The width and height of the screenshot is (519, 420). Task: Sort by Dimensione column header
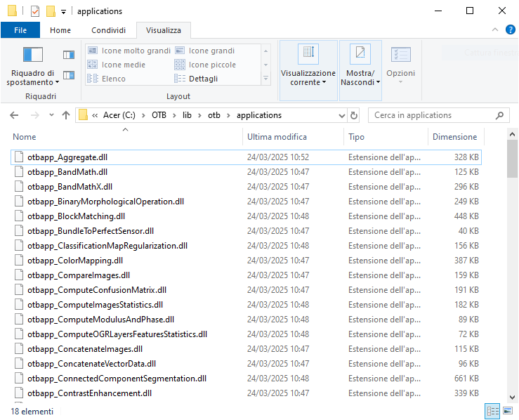tap(456, 137)
